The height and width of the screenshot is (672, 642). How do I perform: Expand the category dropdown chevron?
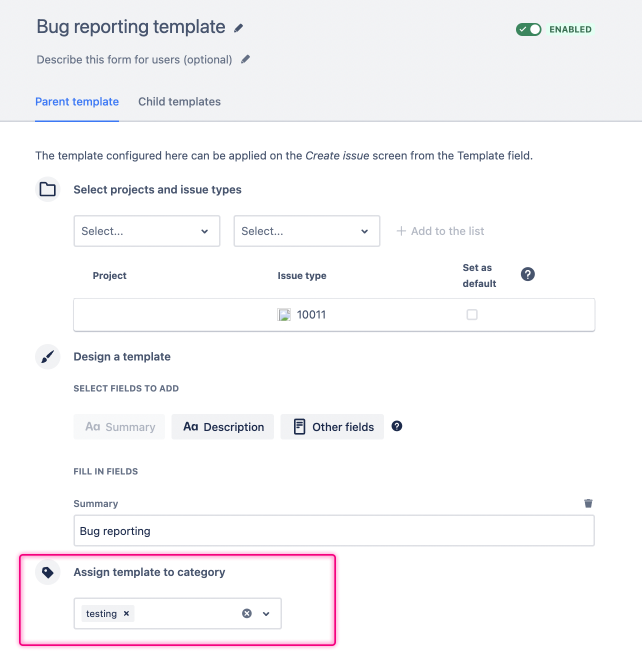pyautogui.click(x=266, y=613)
